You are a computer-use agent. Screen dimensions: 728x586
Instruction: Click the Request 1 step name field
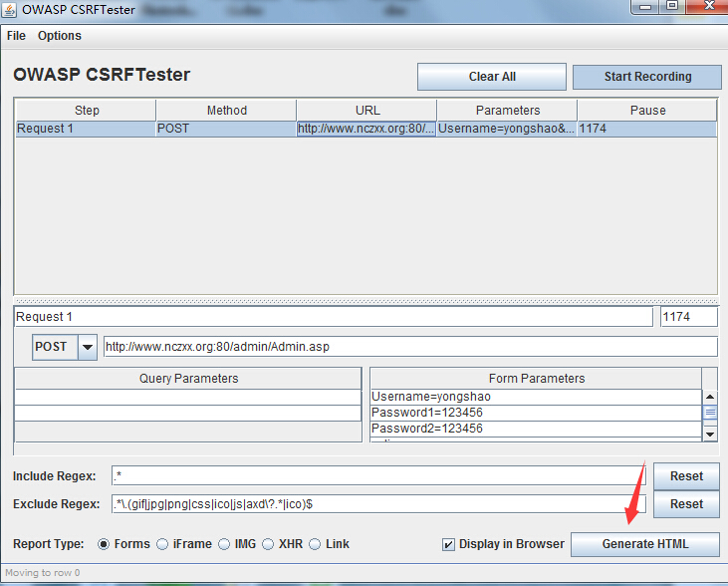coord(334,317)
